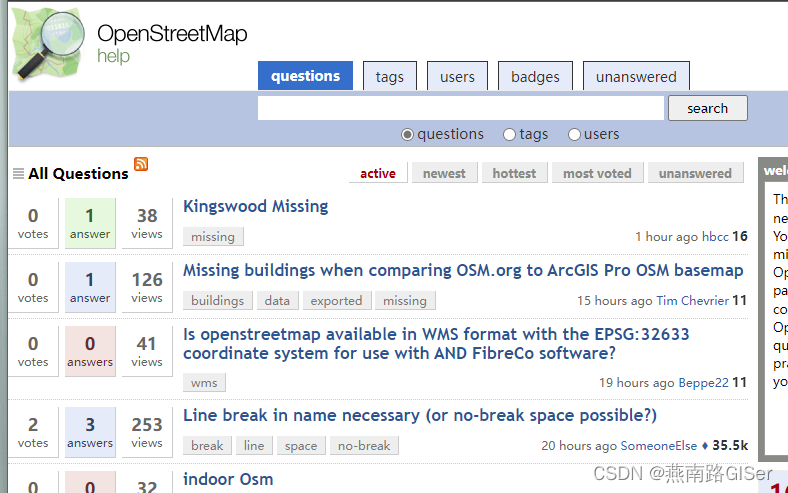Click the 1 answer box for Kingswood Missing
This screenshot has height=493, width=788.
click(x=90, y=223)
